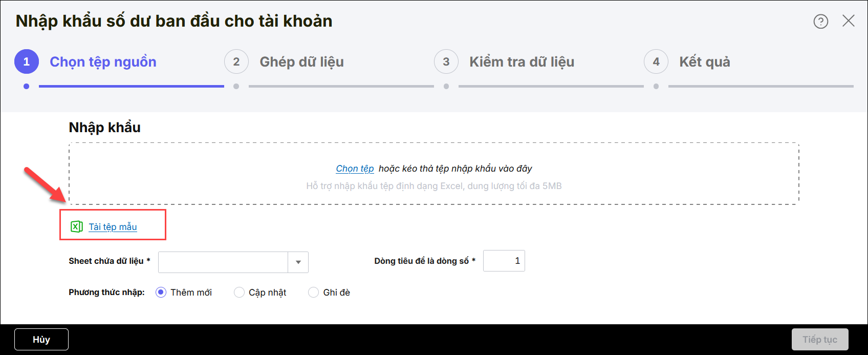This screenshot has height=355, width=868.
Task: Click step 2 circle icon
Action: [236, 62]
